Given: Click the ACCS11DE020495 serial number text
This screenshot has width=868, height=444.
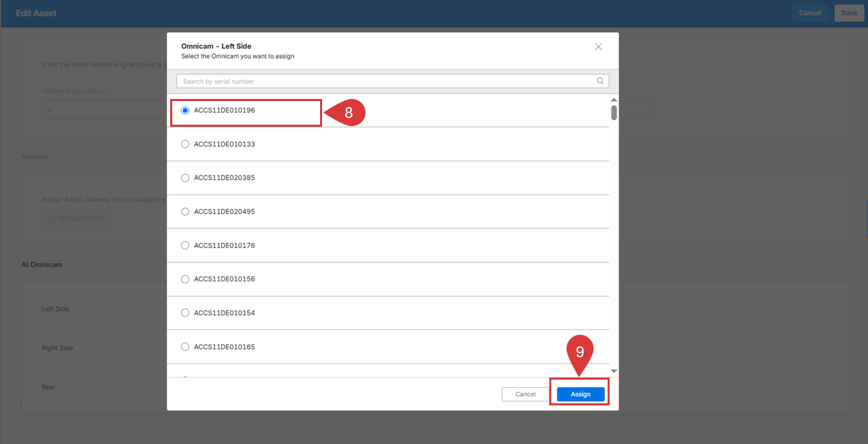Looking at the screenshot, I should coord(224,211).
